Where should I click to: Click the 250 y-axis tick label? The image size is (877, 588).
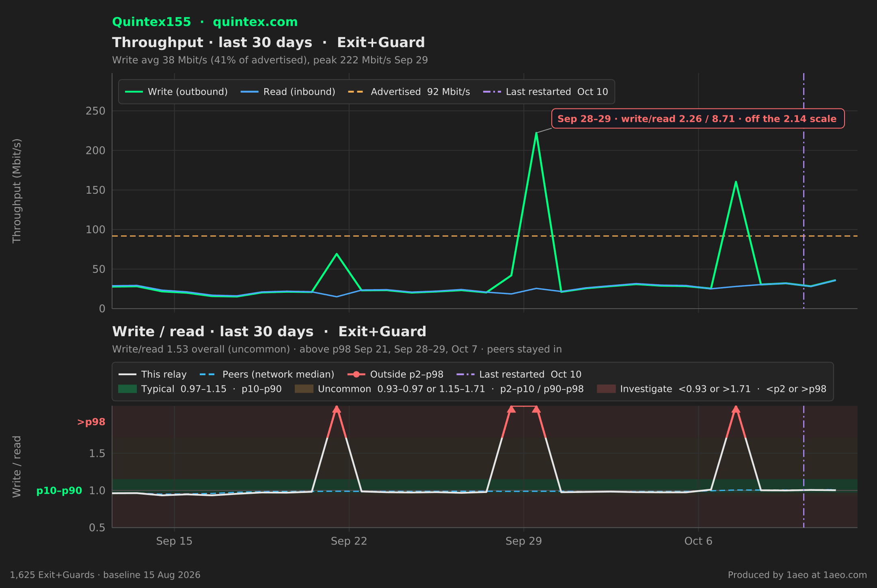pos(95,111)
